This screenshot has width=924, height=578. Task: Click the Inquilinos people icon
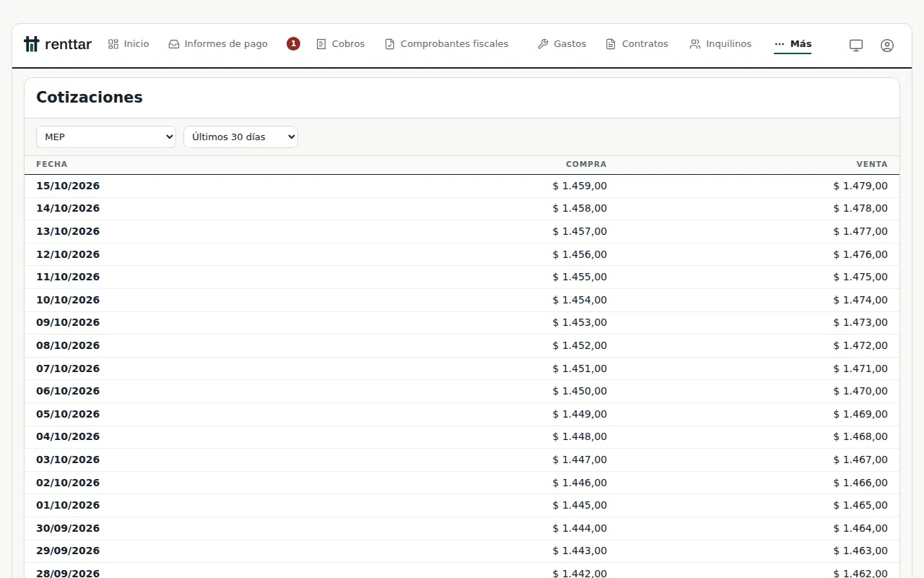695,44
